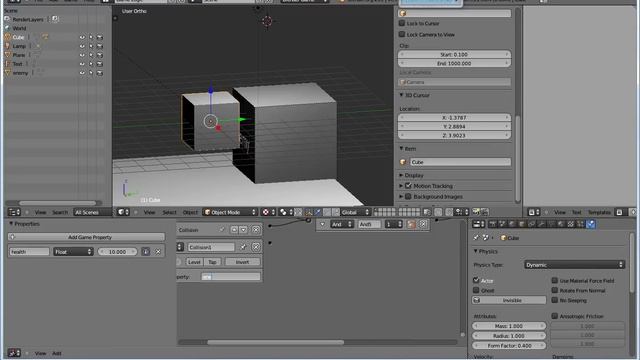Open the Global orientation dropdown
Image resolution: width=640 pixels, height=360 pixels.
pyautogui.click(x=355, y=212)
